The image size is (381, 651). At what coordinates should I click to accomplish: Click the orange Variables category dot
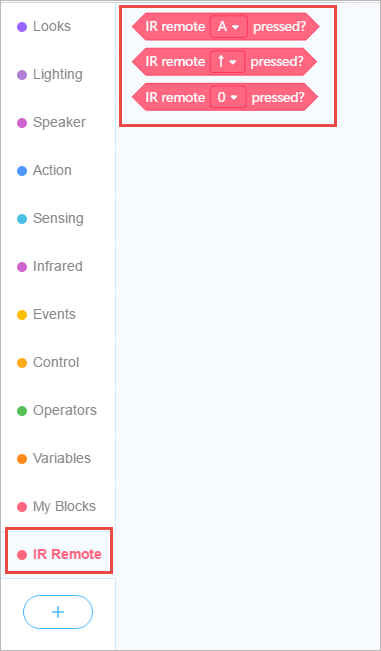click(x=22, y=459)
